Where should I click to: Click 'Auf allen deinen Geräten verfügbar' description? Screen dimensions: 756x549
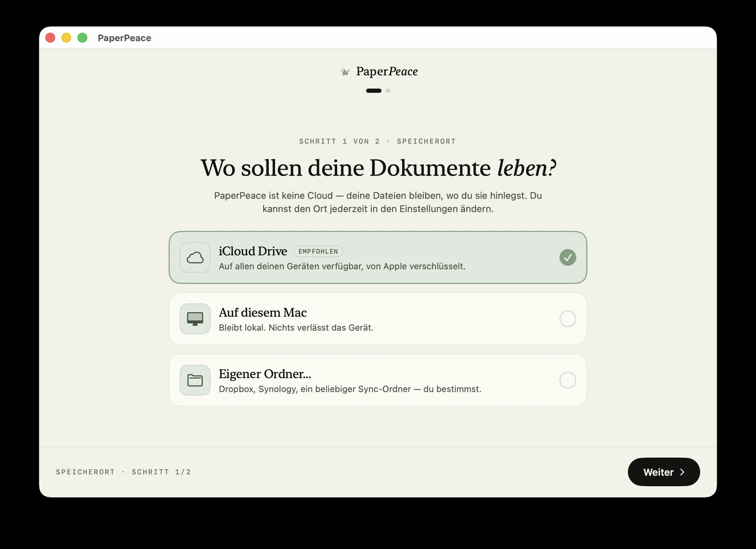click(342, 266)
